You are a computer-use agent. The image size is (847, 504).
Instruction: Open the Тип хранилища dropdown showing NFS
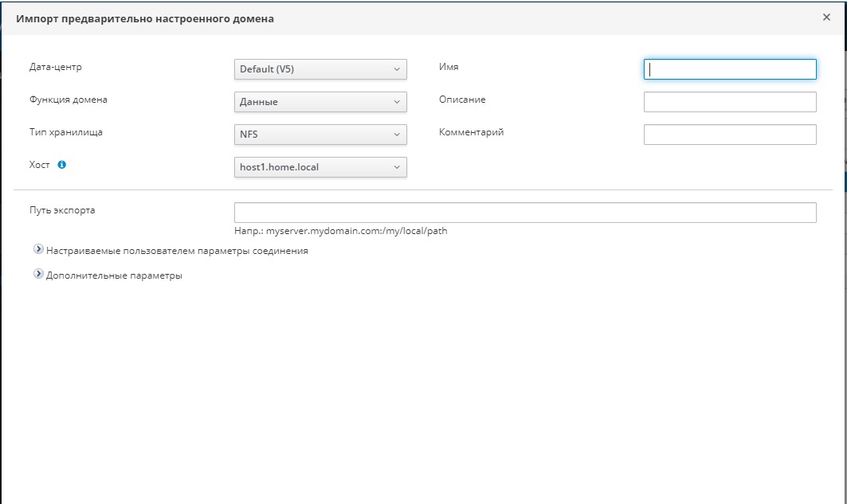(x=320, y=135)
